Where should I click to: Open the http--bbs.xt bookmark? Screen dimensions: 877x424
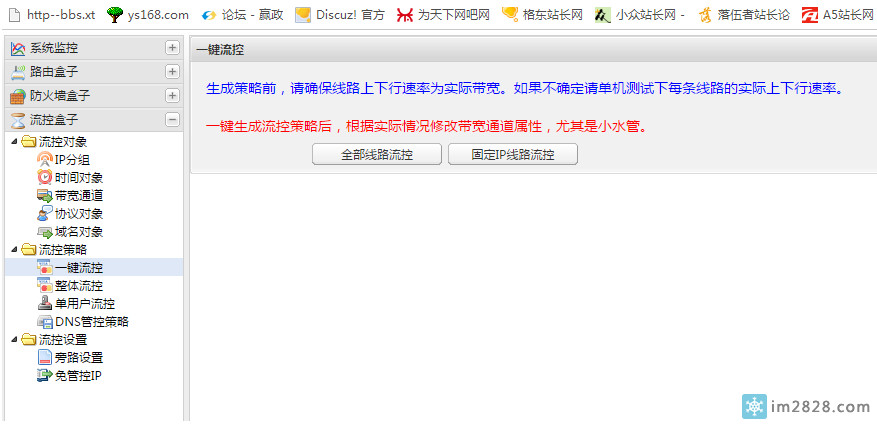click(x=53, y=15)
